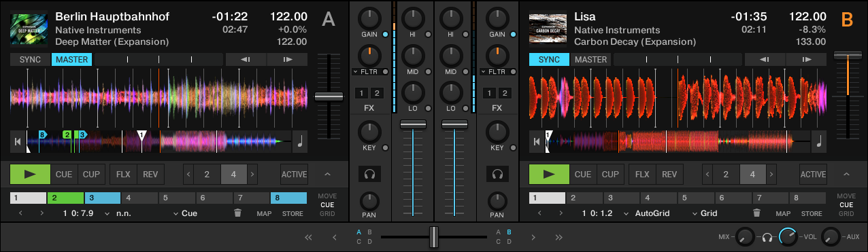Viewport: 868px width, 252px height.
Task: Disable SYNC on Deck B
Action: [x=549, y=60]
